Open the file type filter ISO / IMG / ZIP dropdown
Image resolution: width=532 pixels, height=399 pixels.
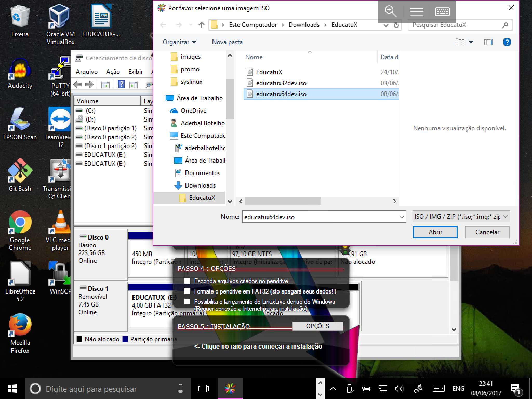pyautogui.click(x=461, y=217)
